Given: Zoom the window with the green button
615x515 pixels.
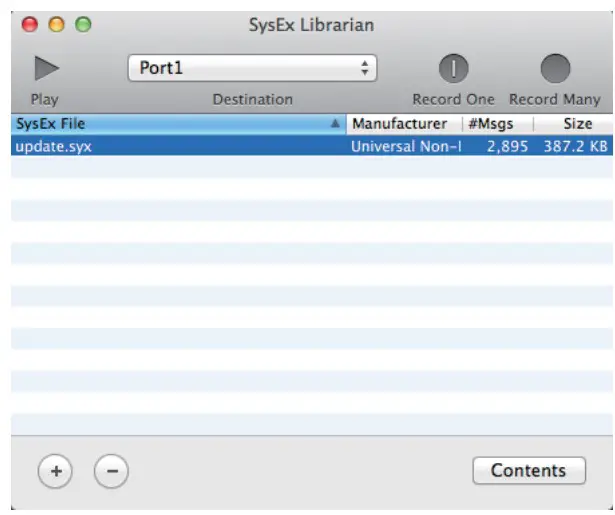Looking at the screenshot, I should click(83, 24).
